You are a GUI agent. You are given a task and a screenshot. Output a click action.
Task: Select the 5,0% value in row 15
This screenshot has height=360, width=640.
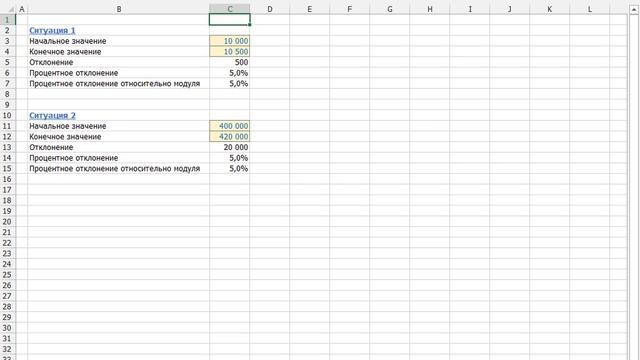point(230,168)
